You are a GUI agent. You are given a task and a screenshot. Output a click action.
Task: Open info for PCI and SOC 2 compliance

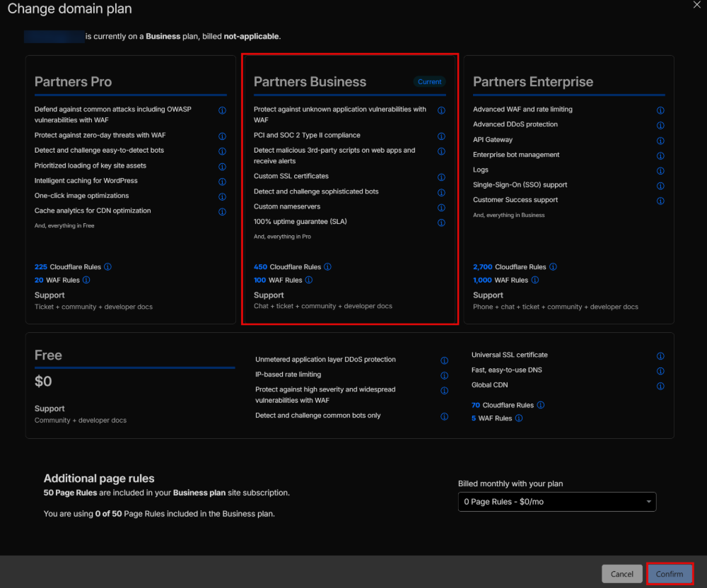click(441, 136)
